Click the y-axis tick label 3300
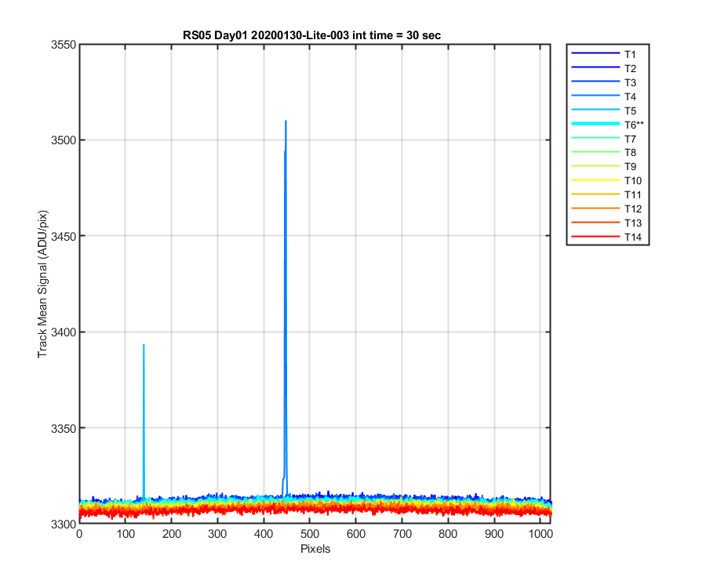 point(64,524)
